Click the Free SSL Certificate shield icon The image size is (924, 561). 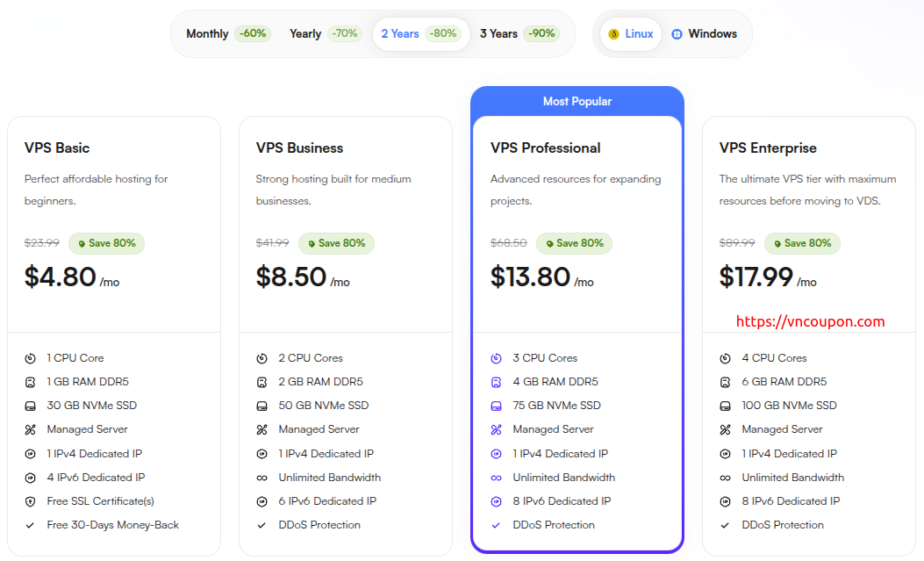click(30, 501)
